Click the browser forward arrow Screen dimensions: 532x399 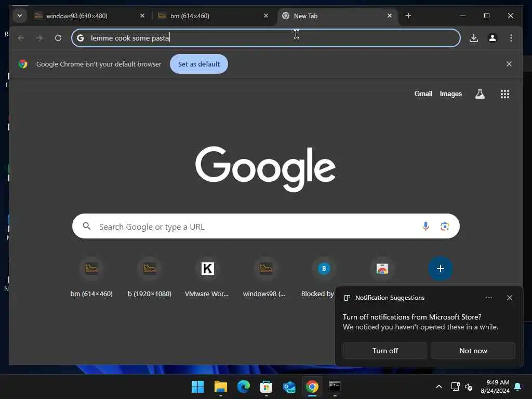[39, 38]
